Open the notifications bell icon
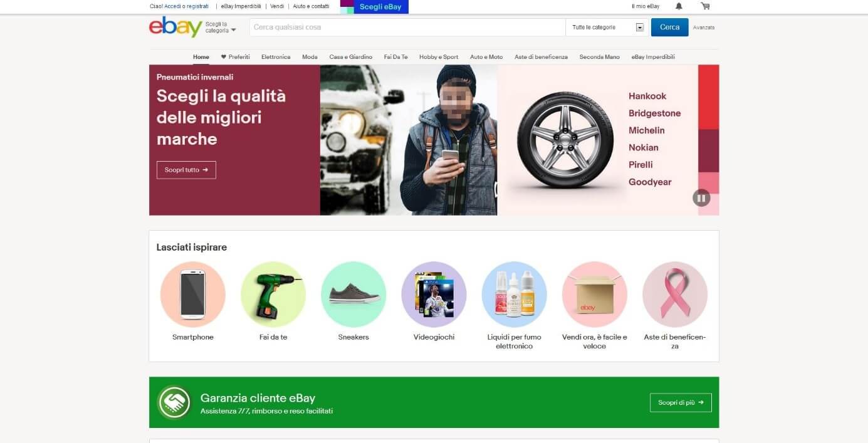 pyautogui.click(x=679, y=6)
